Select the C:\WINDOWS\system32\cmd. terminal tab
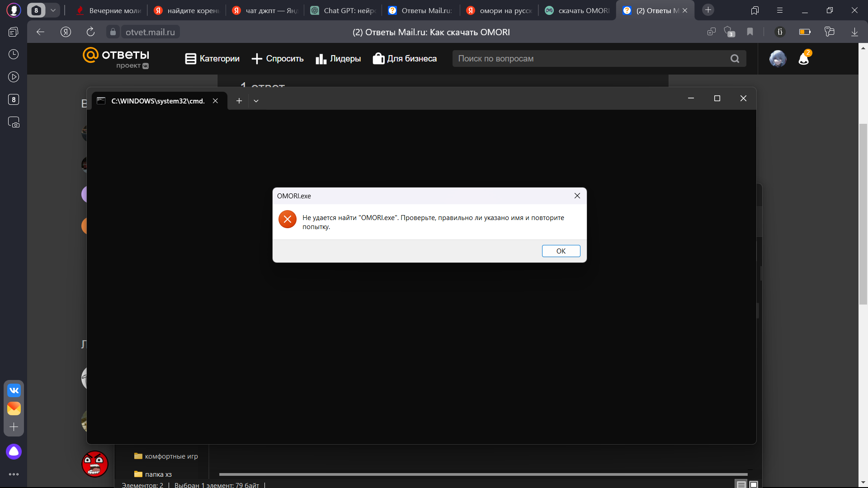The image size is (868, 488). click(x=157, y=101)
